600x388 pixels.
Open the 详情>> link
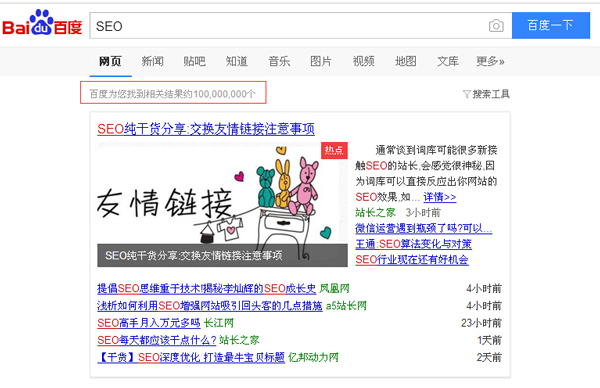coord(440,197)
